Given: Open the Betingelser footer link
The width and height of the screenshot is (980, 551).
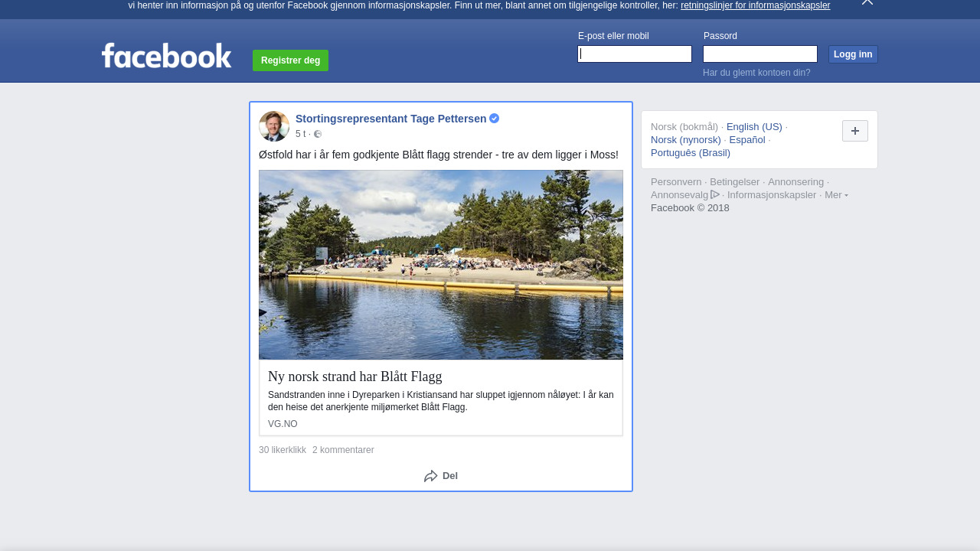Looking at the screenshot, I should pyautogui.click(x=735, y=182).
